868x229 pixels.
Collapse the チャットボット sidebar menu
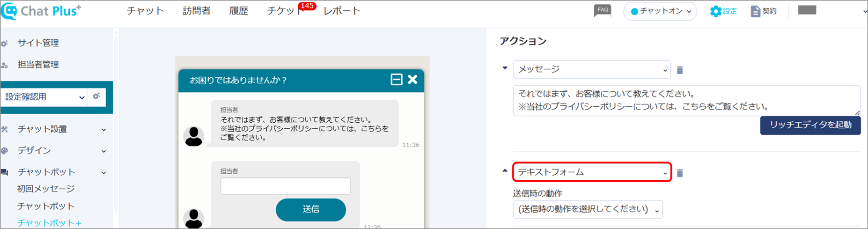[x=104, y=173]
